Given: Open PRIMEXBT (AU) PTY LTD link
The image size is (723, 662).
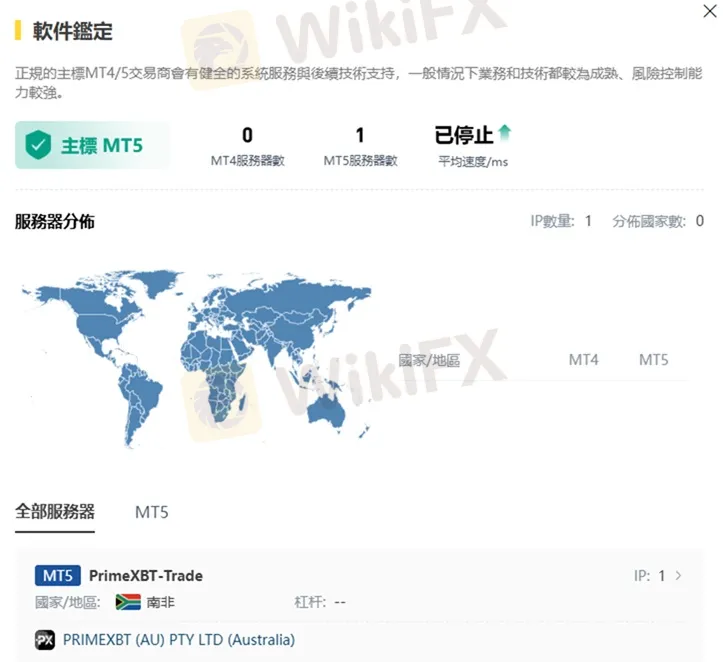Looking at the screenshot, I should pyautogui.click(x=179, y=639).
